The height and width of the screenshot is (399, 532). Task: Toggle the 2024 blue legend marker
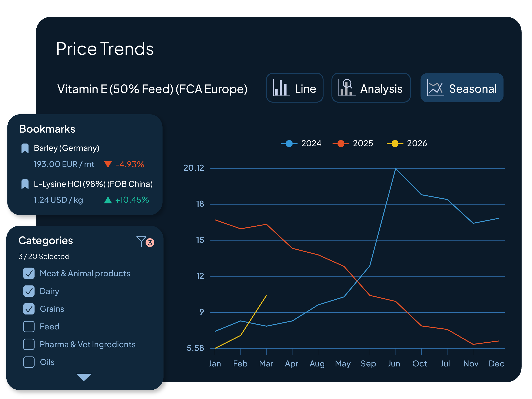pos(289,144)
